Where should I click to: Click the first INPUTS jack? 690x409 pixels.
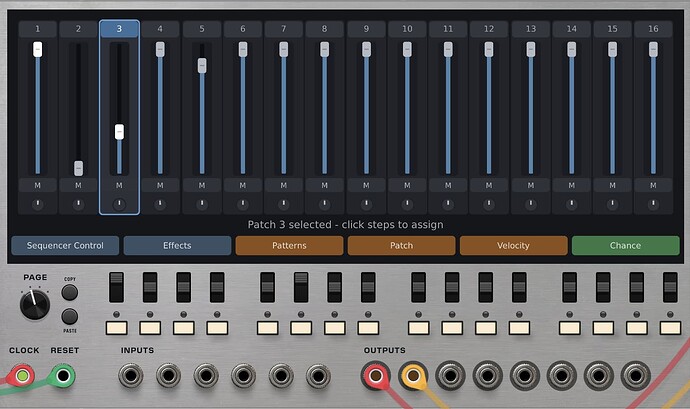[x=132, y=377]
